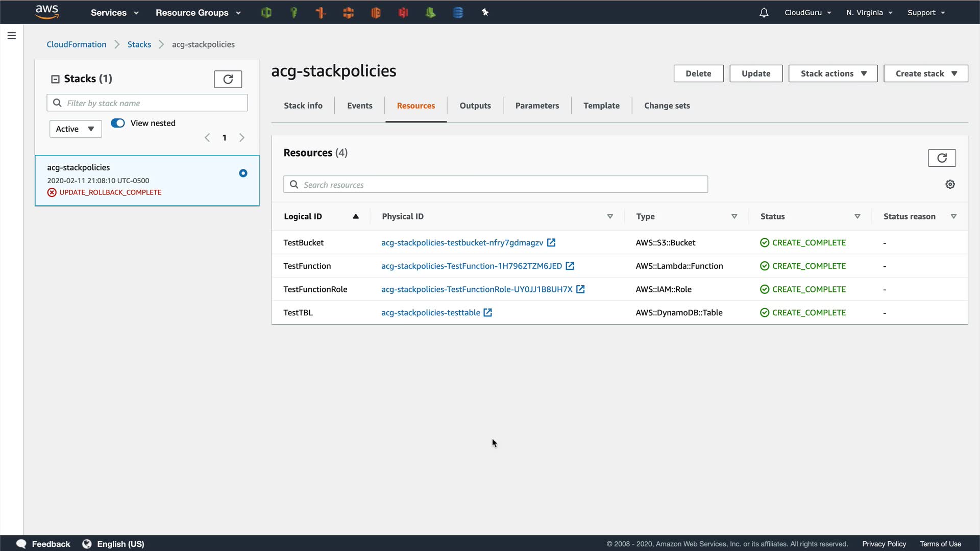Select the acg-stackpolicies stack radio button
Image resolution: width=980 pixels, height=551 pixels.
point(243,173)
